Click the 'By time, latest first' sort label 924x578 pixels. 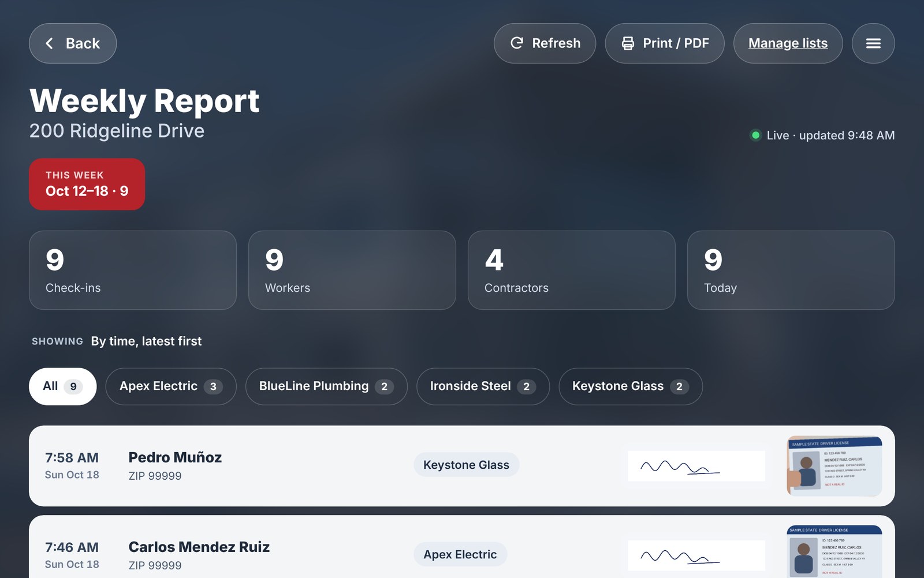point(146,341)
